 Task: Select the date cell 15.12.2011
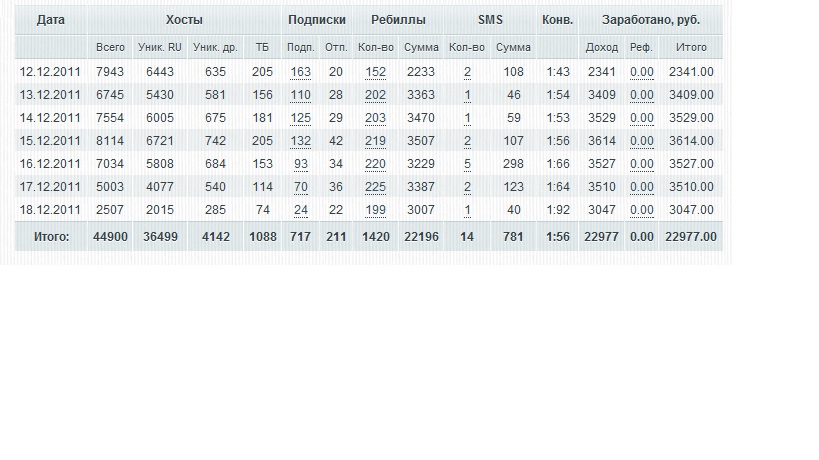[50, 141]
